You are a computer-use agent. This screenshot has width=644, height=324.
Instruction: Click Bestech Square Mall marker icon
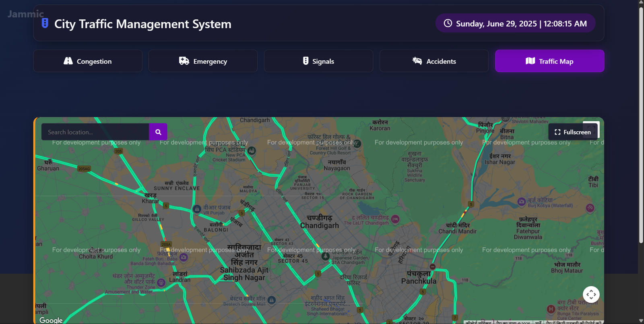coord(272,300)
